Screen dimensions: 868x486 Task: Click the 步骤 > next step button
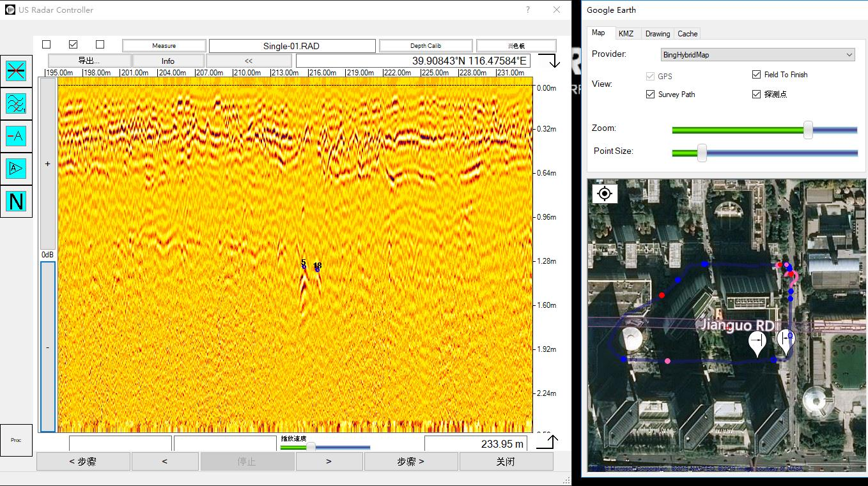coord(410,462)
